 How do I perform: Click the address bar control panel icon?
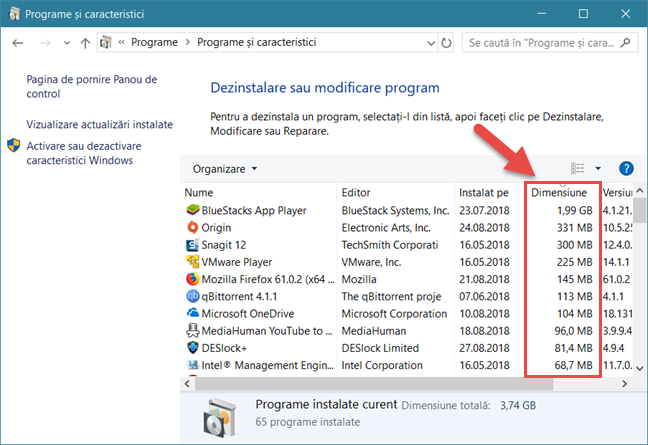pos(106,42)
